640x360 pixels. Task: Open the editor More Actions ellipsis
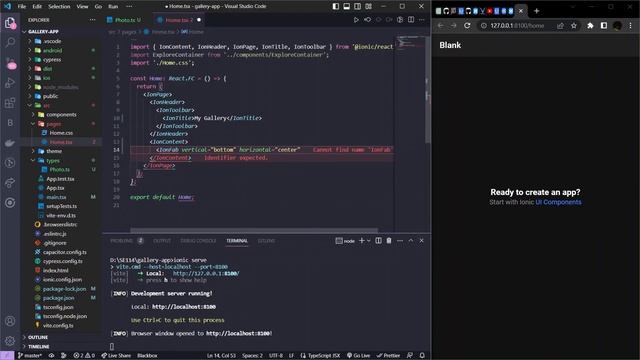click(422, 20)
